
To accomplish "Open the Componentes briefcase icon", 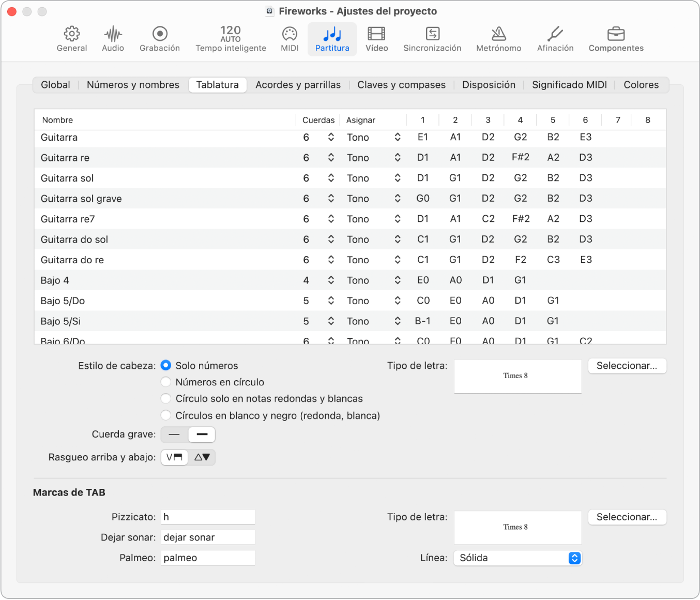I will point(616,39).
